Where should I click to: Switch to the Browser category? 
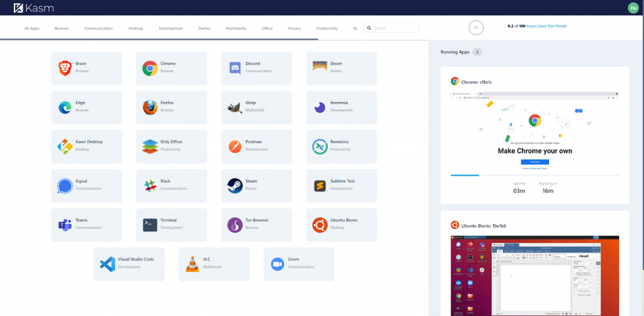coord(62,28)
